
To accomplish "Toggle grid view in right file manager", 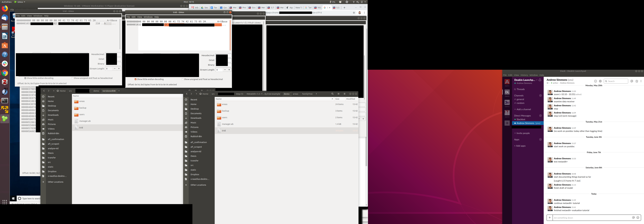I will (x=339, y=94).
